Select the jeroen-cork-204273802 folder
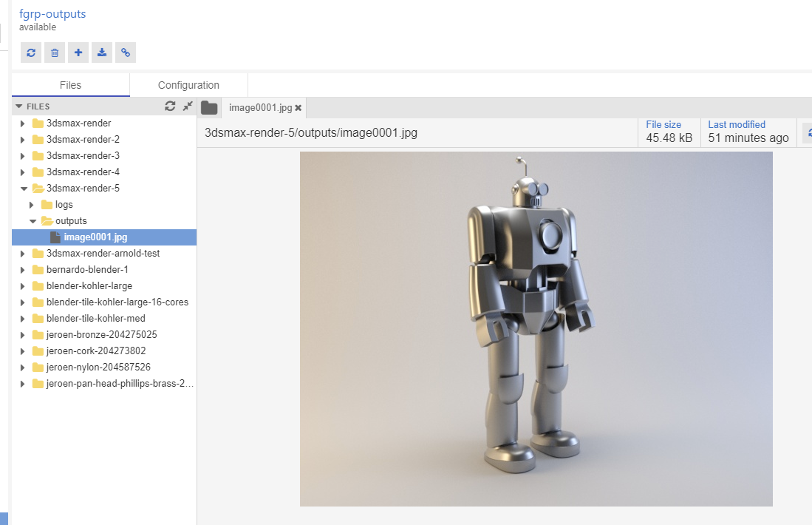The height and width of the screenshot is (525, 812). point(96,351)
